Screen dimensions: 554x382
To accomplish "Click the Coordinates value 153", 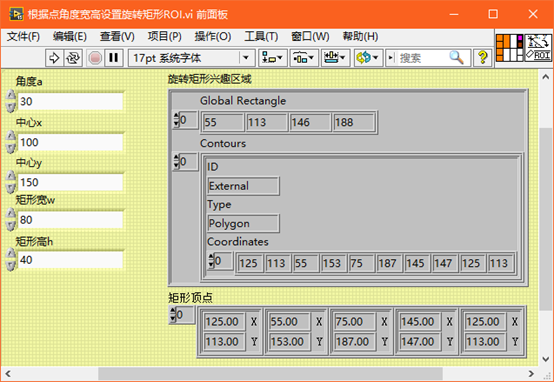I will coord(334,263).
